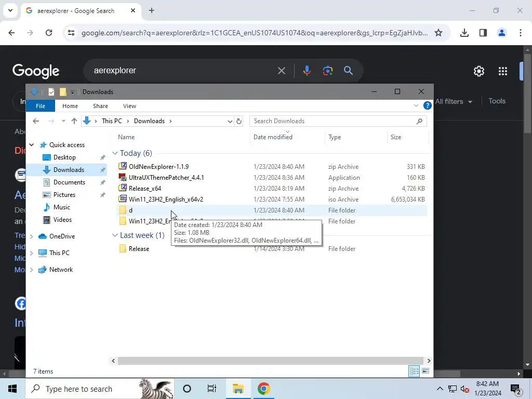Viewport: 532px width, 399px height.
Task: Click This PC in the address breadcrumb
Action: [112, 121]
